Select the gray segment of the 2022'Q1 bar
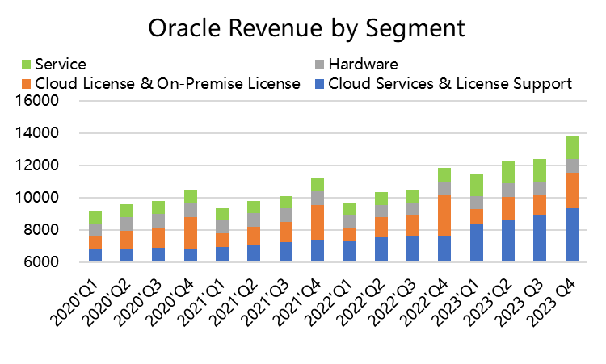Screen dimensions: 606x364 click(x=349, y=221)
